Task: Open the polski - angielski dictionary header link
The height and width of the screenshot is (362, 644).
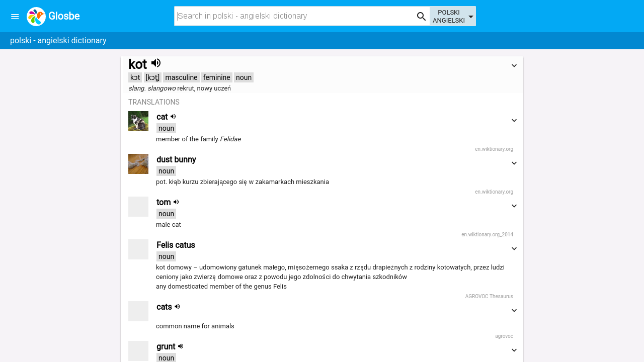Action: pyautogui.click(x=58, y=40)
